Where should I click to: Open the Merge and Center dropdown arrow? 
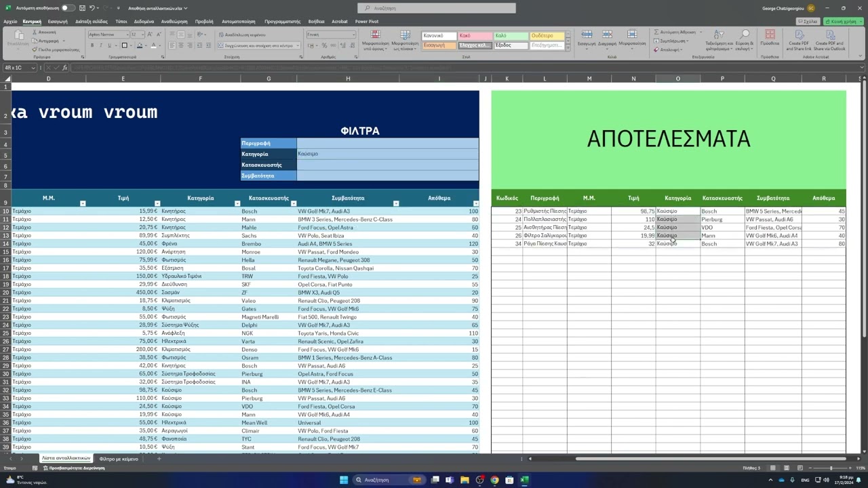(x=298, y=45)
